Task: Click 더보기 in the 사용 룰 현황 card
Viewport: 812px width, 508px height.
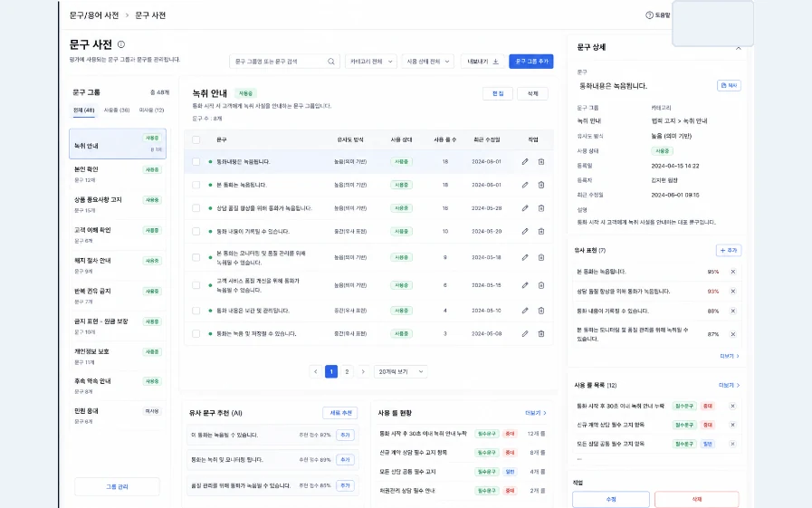Action: [536, 413]
